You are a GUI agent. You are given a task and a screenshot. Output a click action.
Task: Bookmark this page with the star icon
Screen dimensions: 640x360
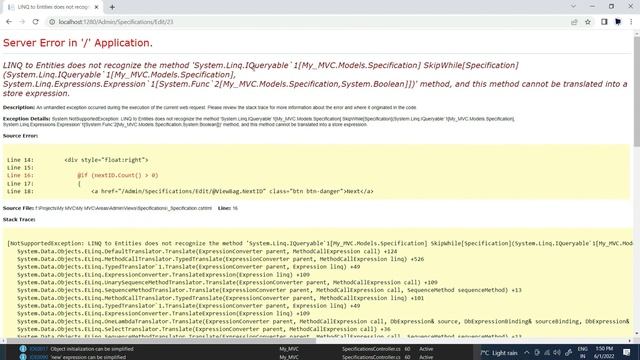coord(588,22)
